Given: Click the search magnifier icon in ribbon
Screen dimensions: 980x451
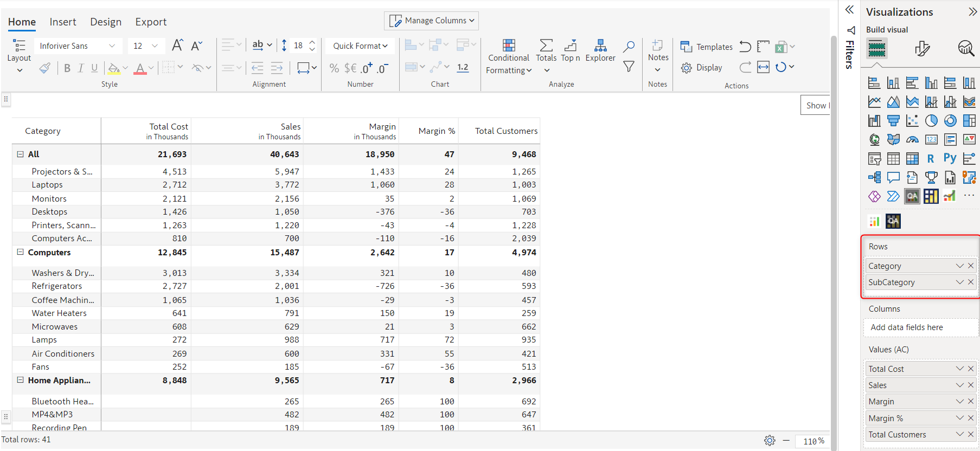Looking at the screenshot, I should click(629, 47).
